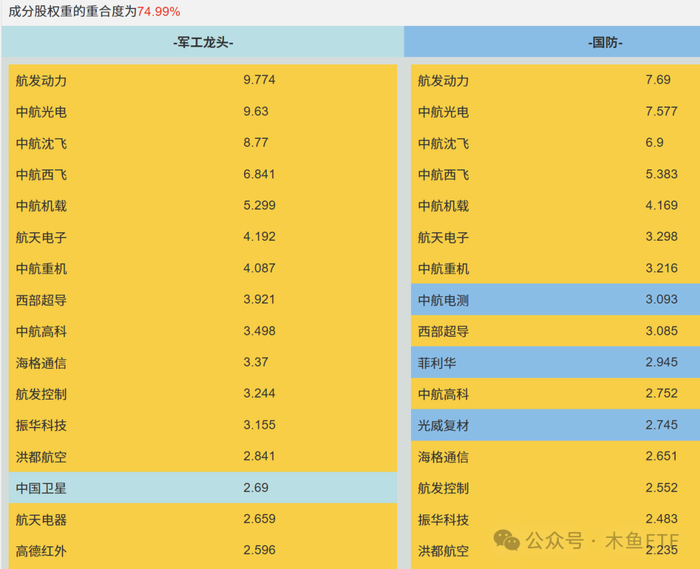The image size is (700, 569).
Task: Click the weight value 2.596
Action: tap(259, 550)
